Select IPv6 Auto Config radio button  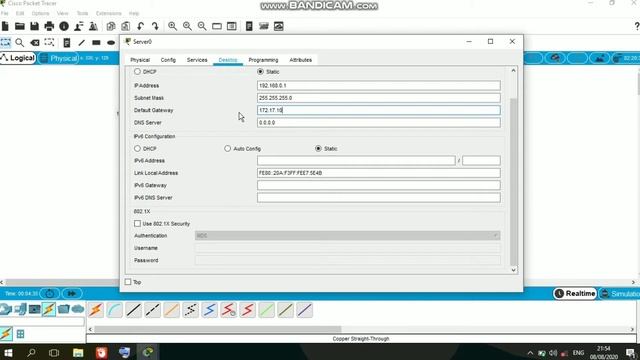tap(227, 149)
